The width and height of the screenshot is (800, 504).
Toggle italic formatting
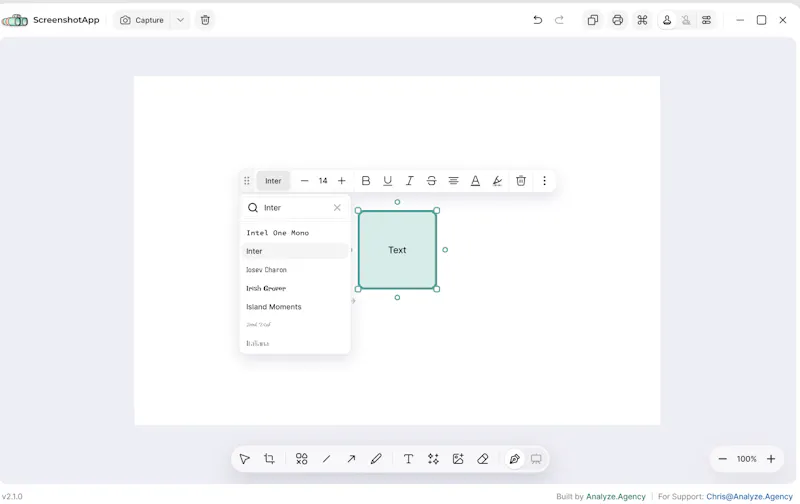pos(409,181)
